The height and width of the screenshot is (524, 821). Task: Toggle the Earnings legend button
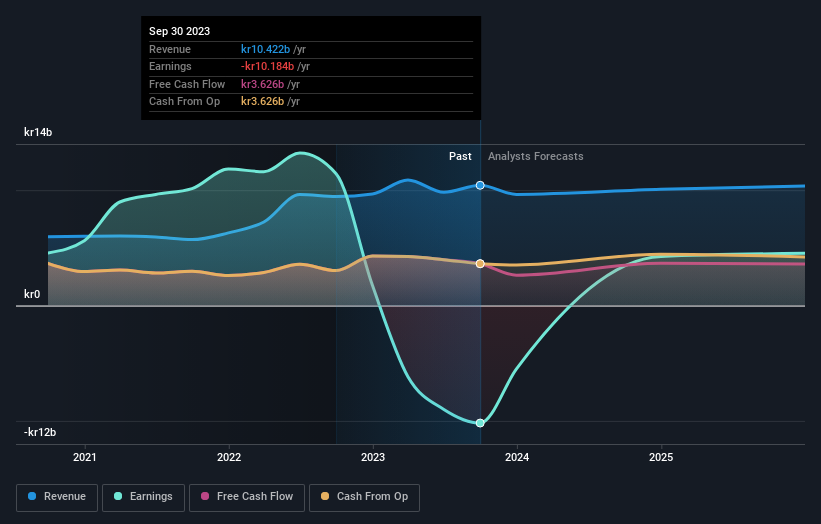click(x=143, y=497)
